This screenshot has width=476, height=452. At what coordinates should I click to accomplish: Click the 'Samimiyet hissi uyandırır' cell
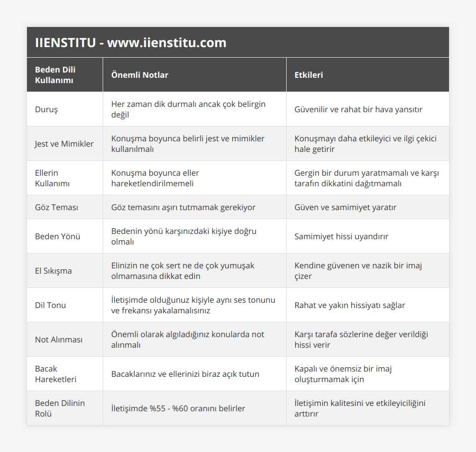[x=341, y=236]
